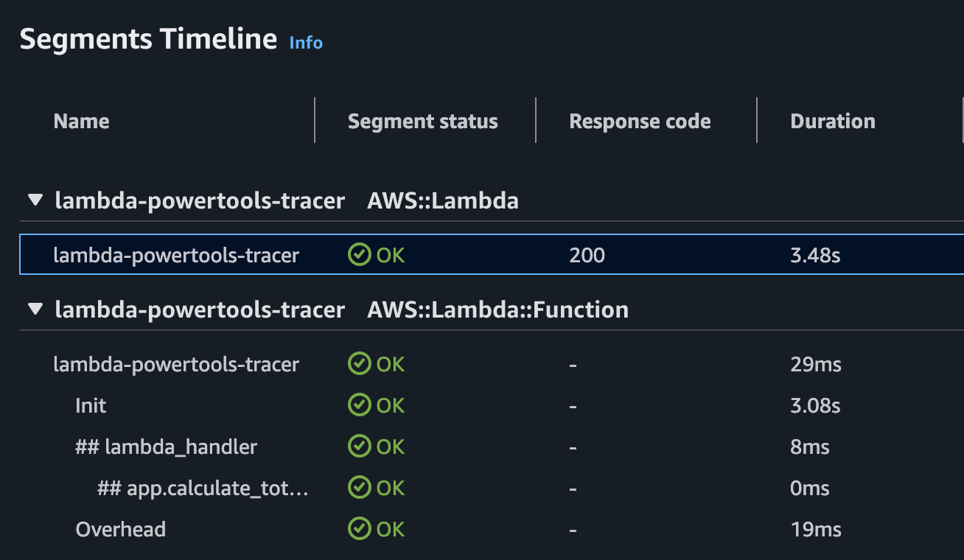
Task: Click the OK icon on the 29ms function row
Action: 360,363
